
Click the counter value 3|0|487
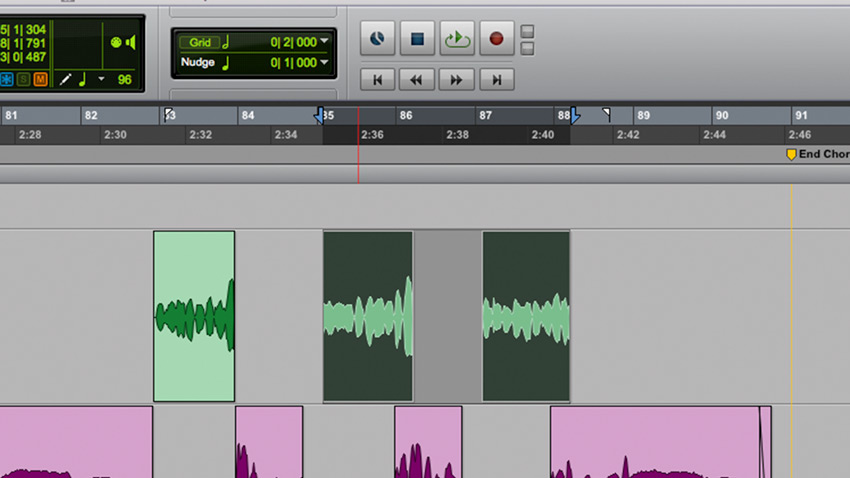(23, 57)
